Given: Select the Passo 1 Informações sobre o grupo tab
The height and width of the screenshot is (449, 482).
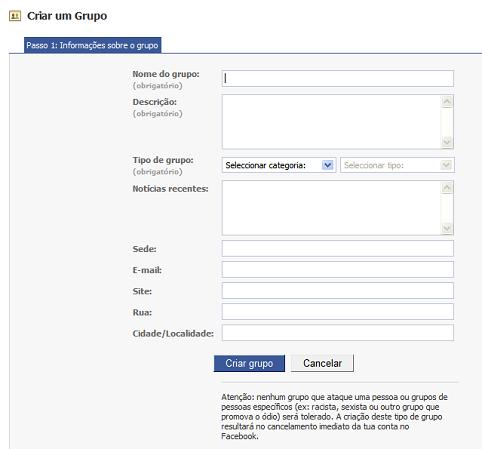Looking at the screenshot, I should 92,45.
